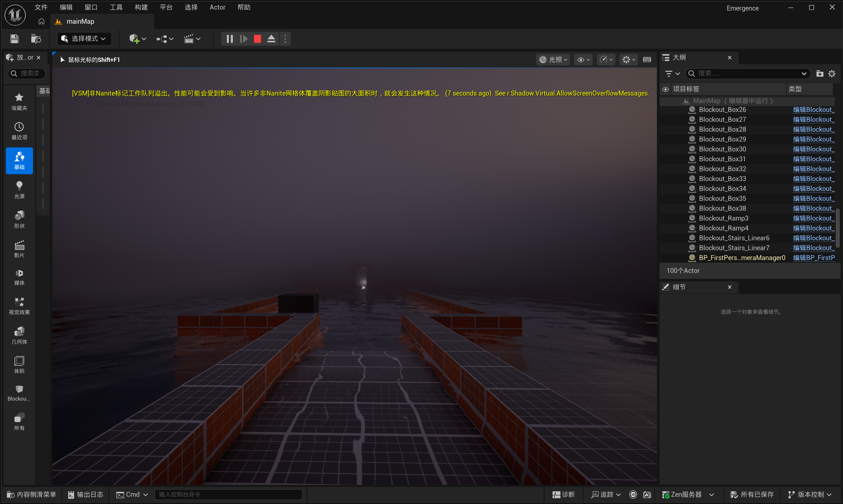This screenshot has width=843, height=504.
Task: Open the 光照 view mode dropdown
Action: pos(553,60)
